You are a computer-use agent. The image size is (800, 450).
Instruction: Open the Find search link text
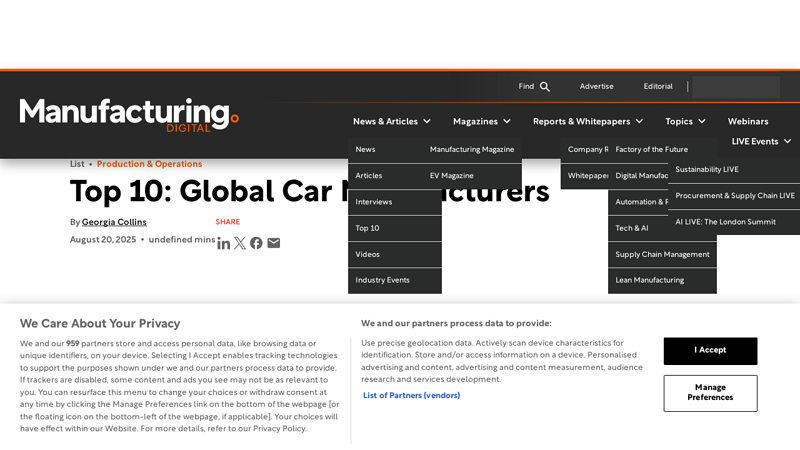tap(526, 86)
